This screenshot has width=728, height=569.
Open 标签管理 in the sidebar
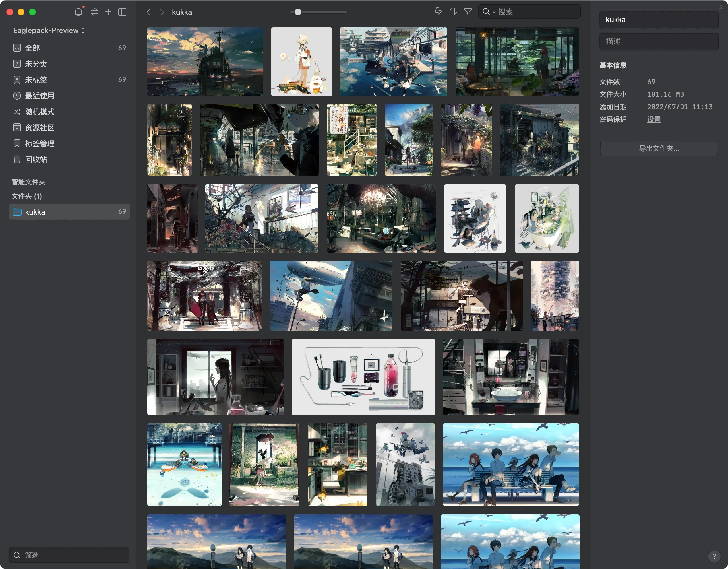pos(69,143)
